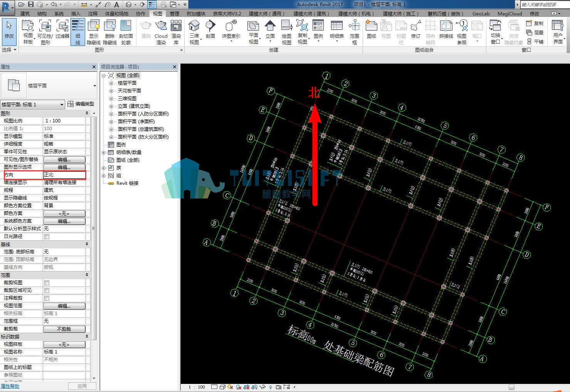
Task: Open the 注释 ribbon tab
Action: click(93, 13)
